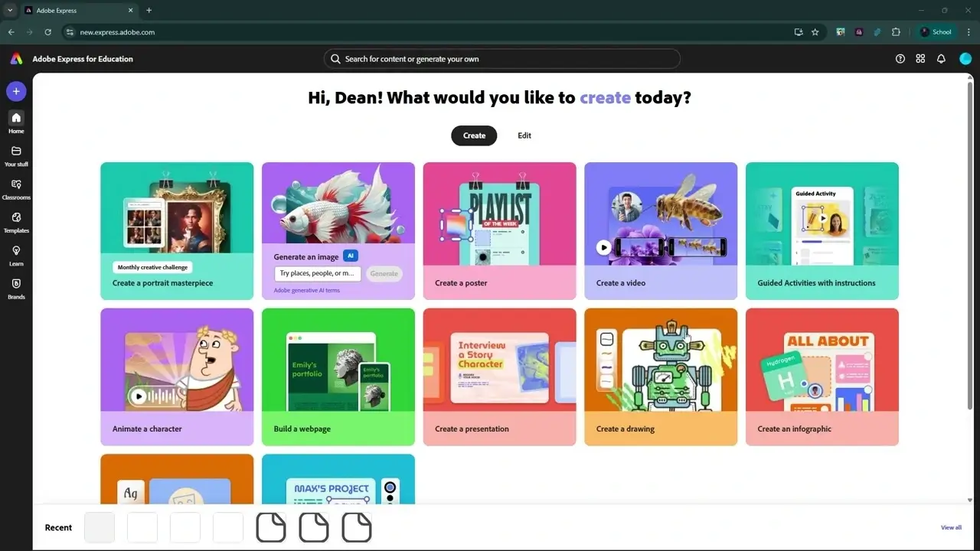Screen dimensions: 980x551
Task: Open the Templates sidebar icon
Action: click(x=16, y=220)
